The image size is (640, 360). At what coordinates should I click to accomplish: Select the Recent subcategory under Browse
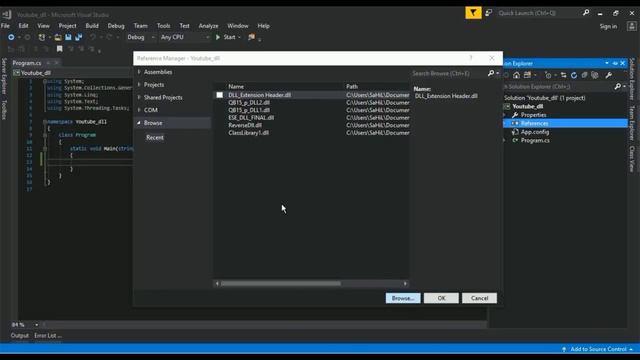(x=155, y=138)
